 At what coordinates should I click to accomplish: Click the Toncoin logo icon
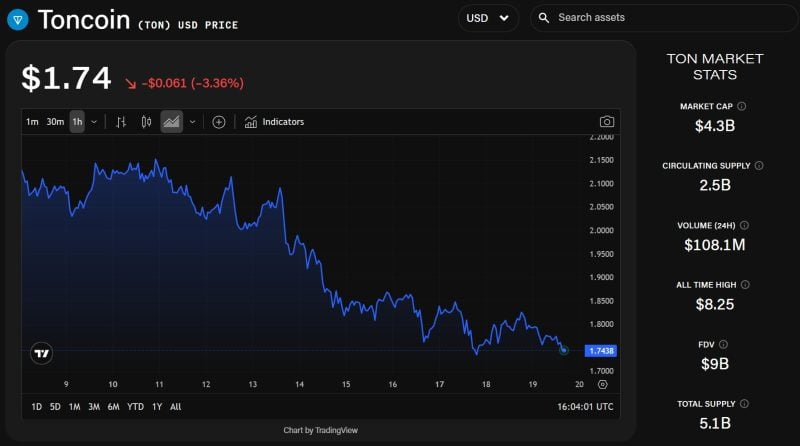(x=18, y=19)
